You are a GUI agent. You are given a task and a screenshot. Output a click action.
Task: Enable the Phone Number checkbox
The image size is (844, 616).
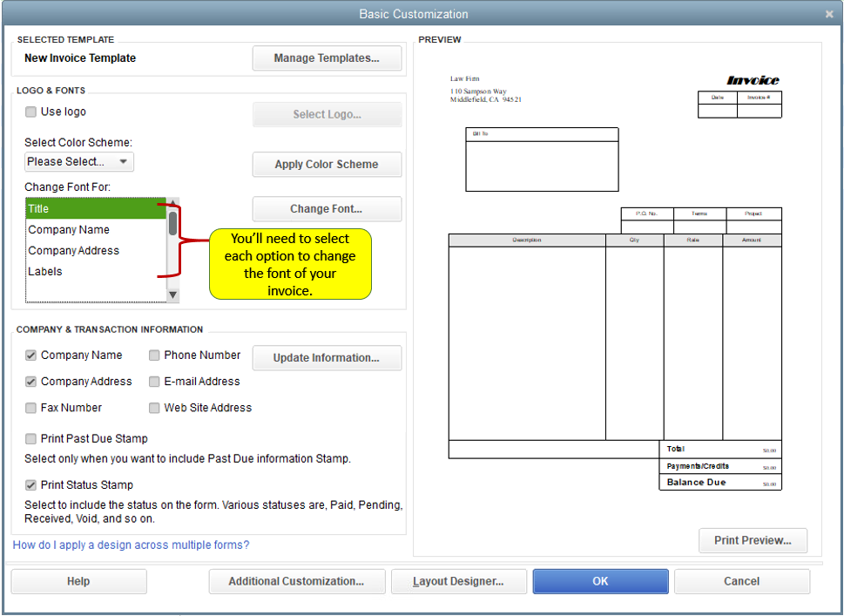pyautogui.click(x=154, y=355)
